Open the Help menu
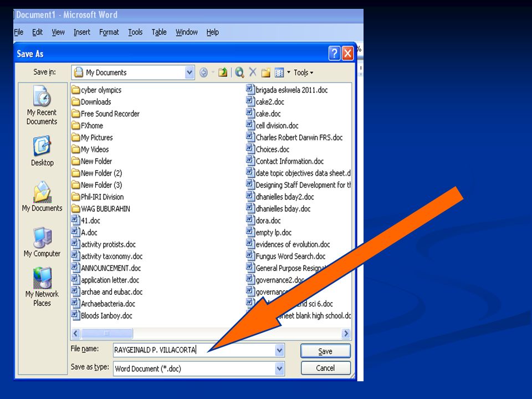The height and width of the screenshot is (399, 532). 212,32
